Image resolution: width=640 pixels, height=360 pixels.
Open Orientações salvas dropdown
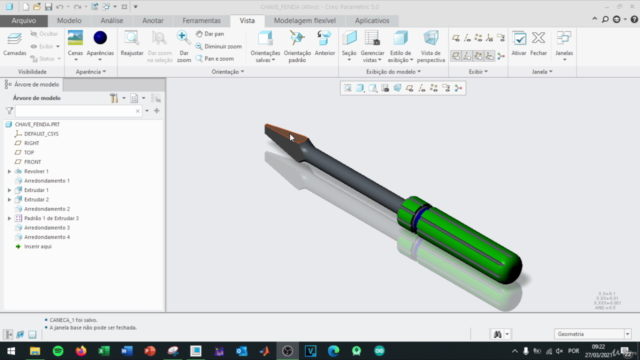pos(265,56)
